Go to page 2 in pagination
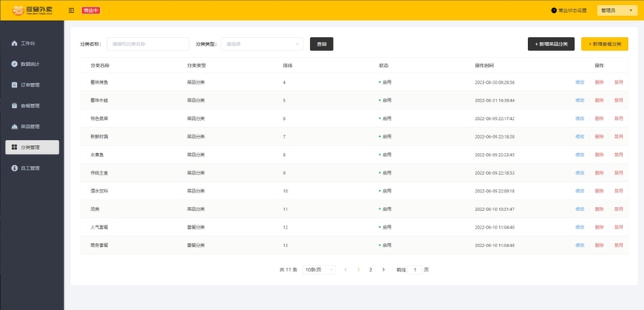This screenshot has width=644, height=310. pyautogui.click(x=370, y=270)
